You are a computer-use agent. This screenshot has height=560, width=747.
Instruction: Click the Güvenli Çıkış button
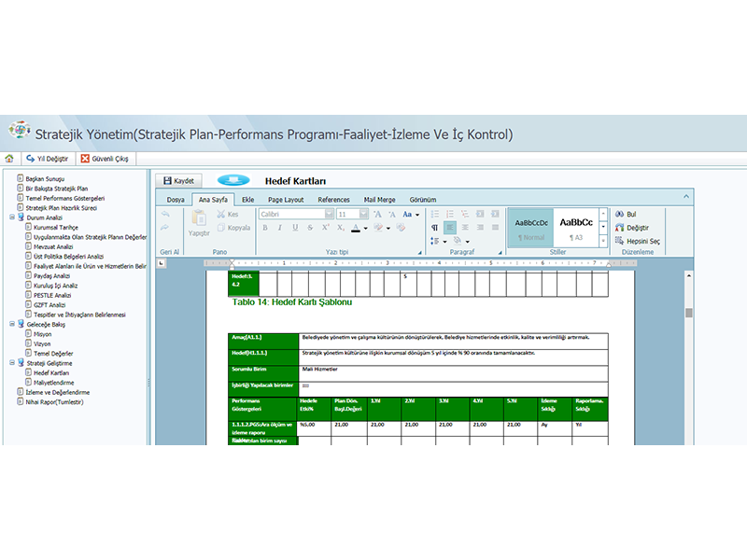pos(105,159)
